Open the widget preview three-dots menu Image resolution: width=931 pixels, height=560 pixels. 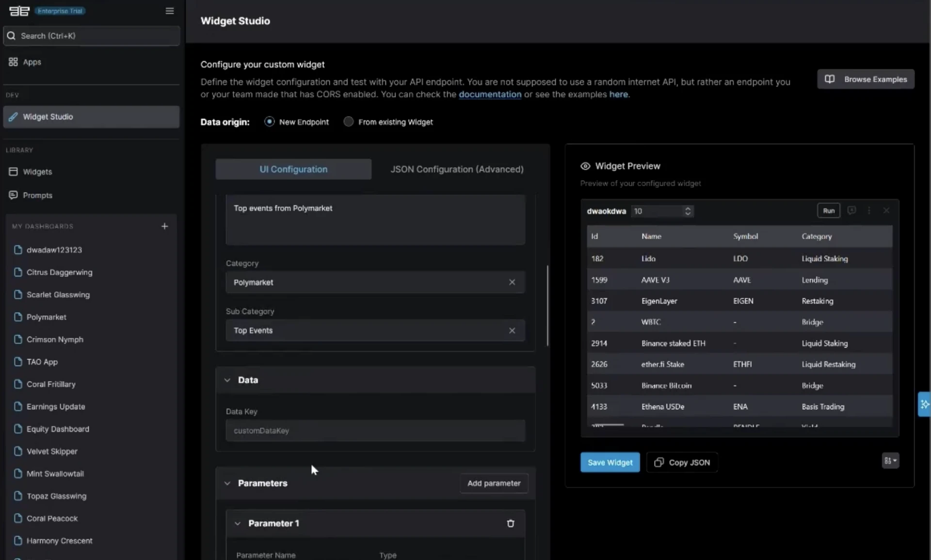pos(868,210)
